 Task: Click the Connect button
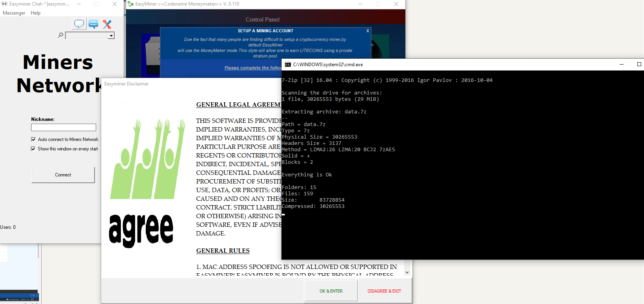point(63,175)
